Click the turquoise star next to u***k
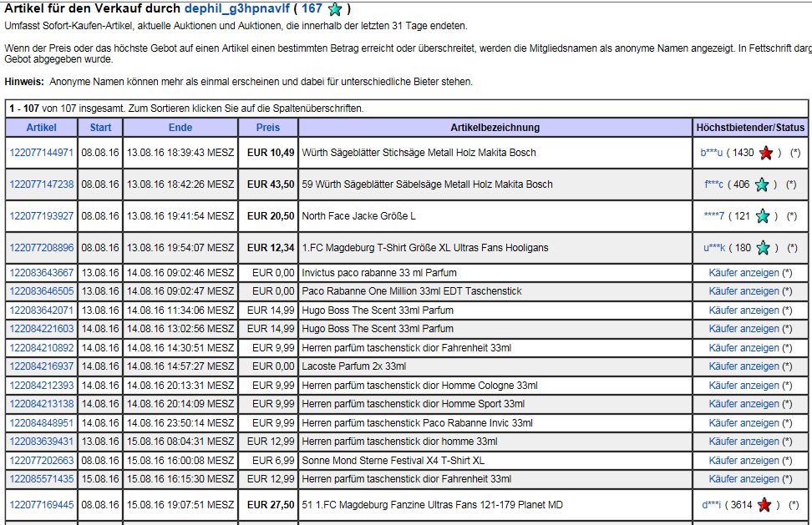Screen dimensions: 812x525 pyautogui.click(x=764, y=248)
